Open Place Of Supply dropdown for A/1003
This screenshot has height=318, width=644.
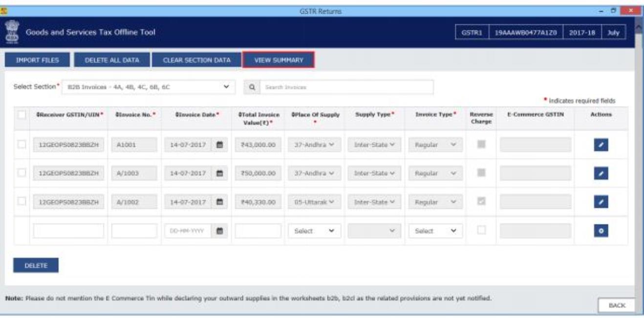point(315,174)
